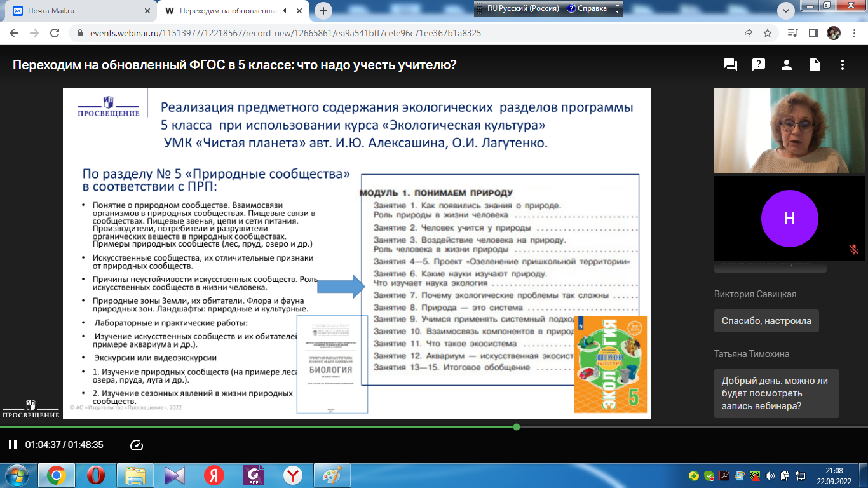The image size is (868, 488).
Task: Open the webinar files icon
Action: (x=815, y=65)
